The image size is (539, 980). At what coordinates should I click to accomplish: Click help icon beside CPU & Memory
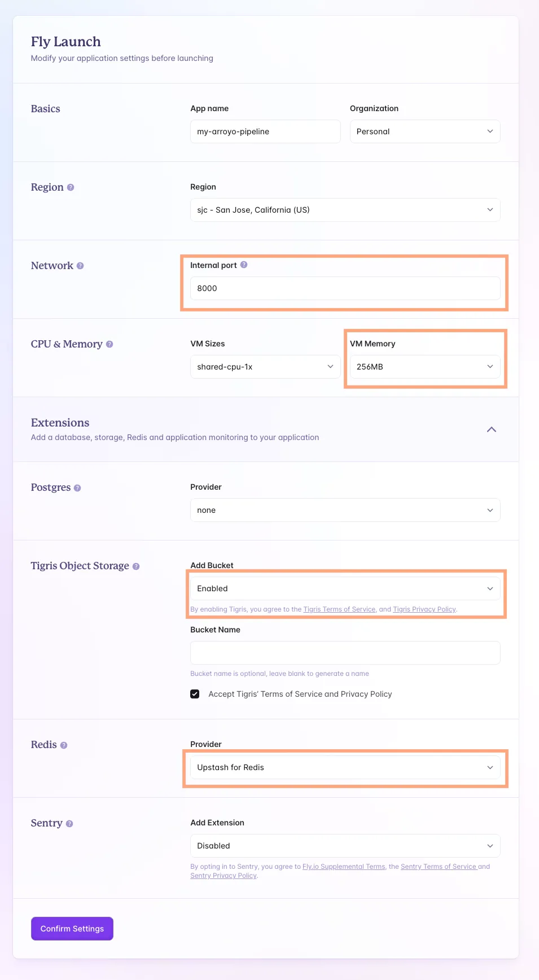point(109,344)
